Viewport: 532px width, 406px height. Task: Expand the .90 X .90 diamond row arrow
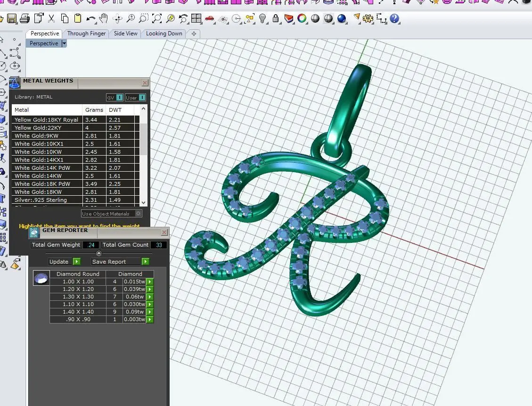point(150,319)
